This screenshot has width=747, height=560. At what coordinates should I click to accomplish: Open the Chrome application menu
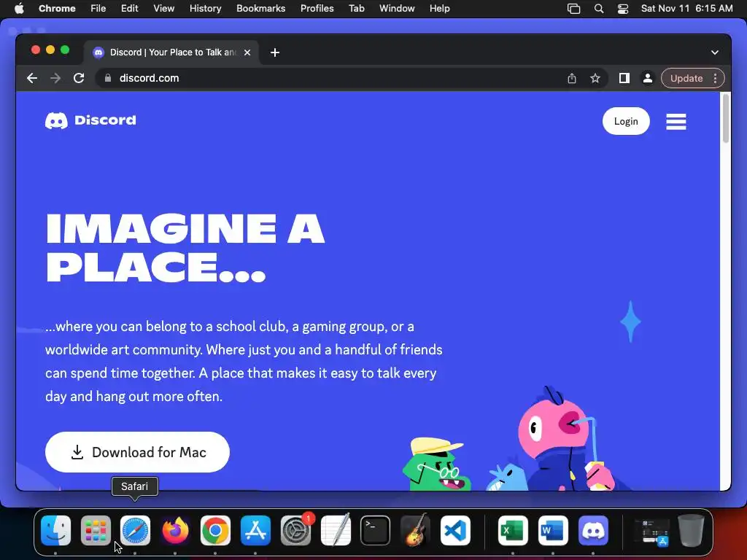tap(57, 8)
